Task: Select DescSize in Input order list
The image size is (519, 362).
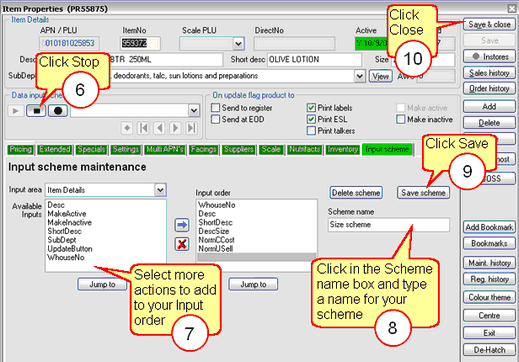Action: (214, 231)
